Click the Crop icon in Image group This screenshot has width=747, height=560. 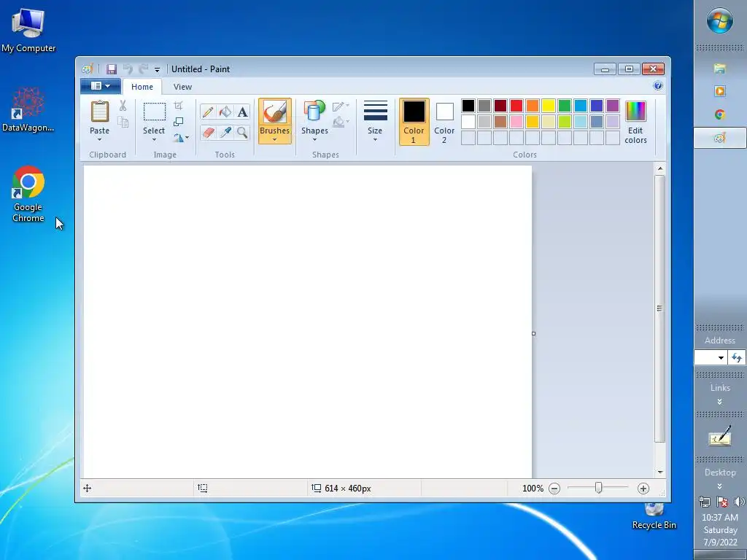click(178, 106)
